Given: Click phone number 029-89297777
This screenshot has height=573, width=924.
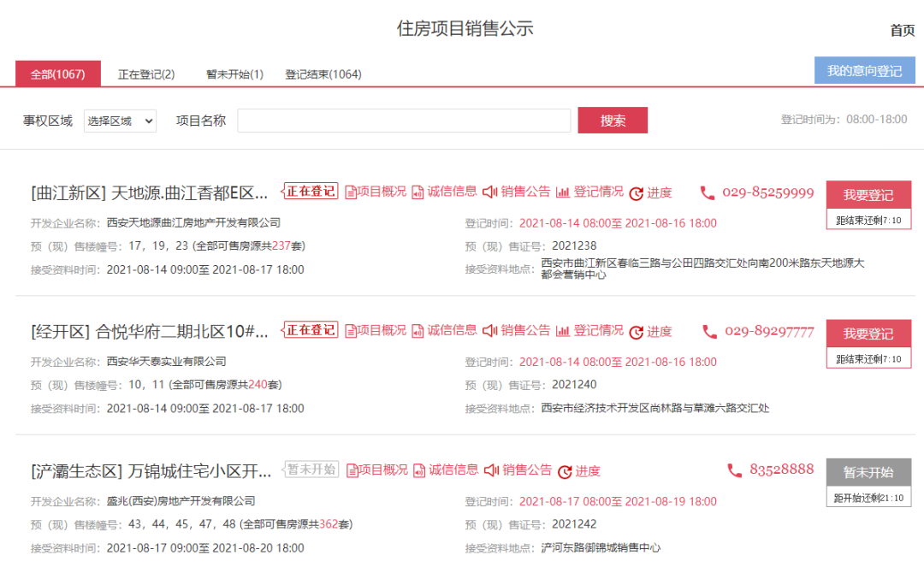Looking at the screenshot, I should 769,332.
